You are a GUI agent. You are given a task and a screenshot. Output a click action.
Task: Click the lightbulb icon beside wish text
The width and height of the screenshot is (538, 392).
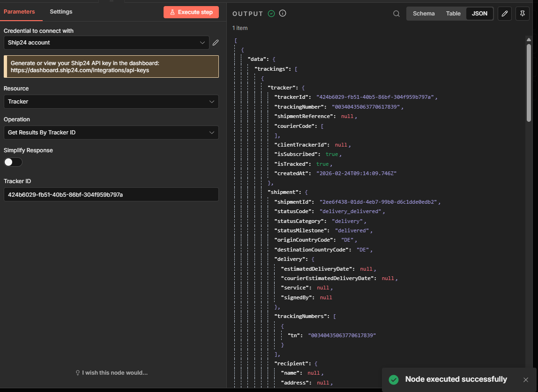77,373
